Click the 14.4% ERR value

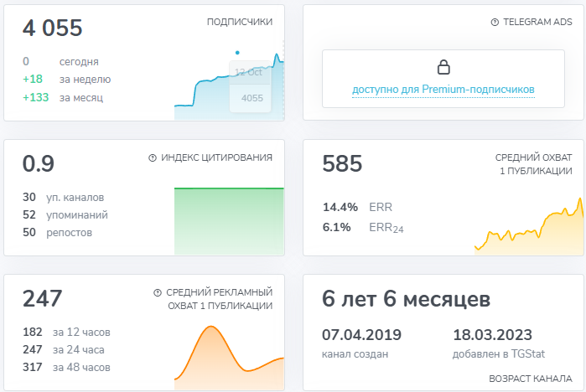[x=340, y=207]
